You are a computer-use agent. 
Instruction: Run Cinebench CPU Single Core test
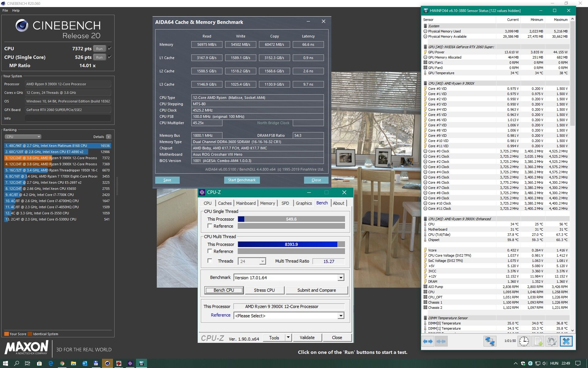coord(99,57)
